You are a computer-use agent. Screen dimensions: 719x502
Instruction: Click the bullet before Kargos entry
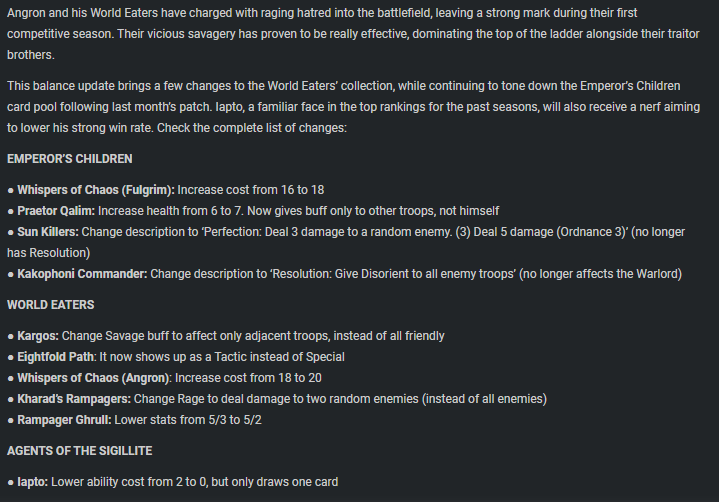click(11, 337)
